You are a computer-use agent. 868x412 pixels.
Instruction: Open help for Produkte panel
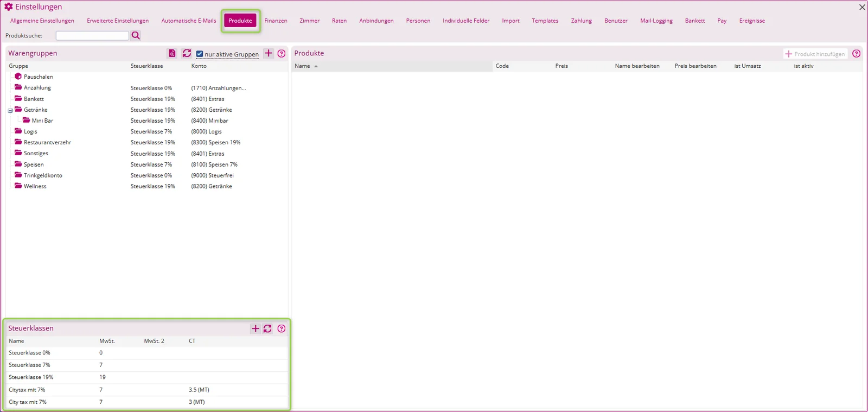[x=857, y=53]
